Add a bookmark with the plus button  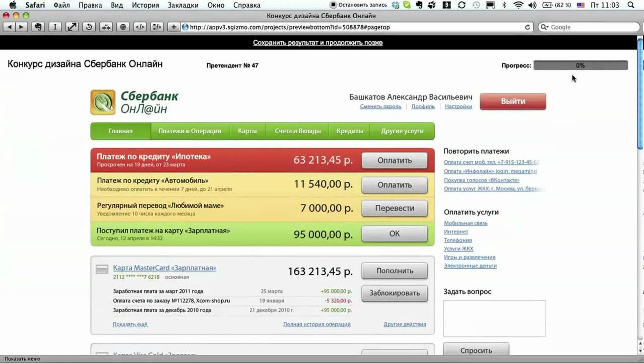[x=174, y=27]
